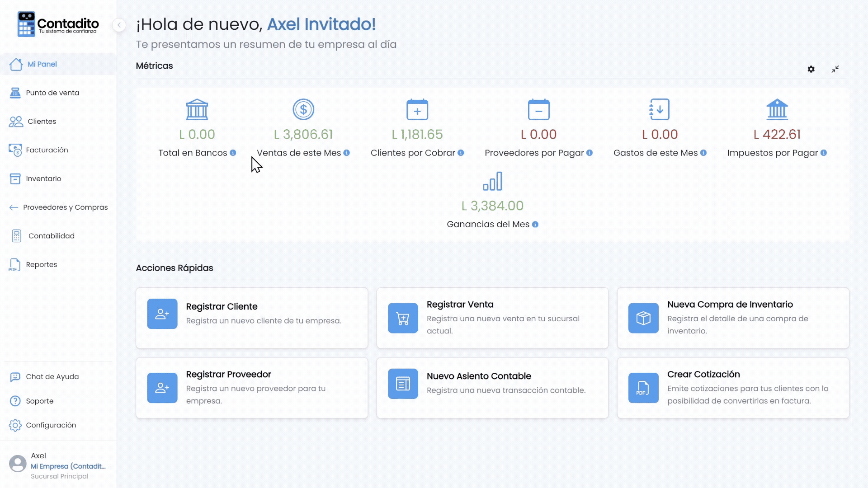This screenshot has height=488, width=868.
Task: Show info tooltip for Total en Bancos
Action: (x=233, y=153)
